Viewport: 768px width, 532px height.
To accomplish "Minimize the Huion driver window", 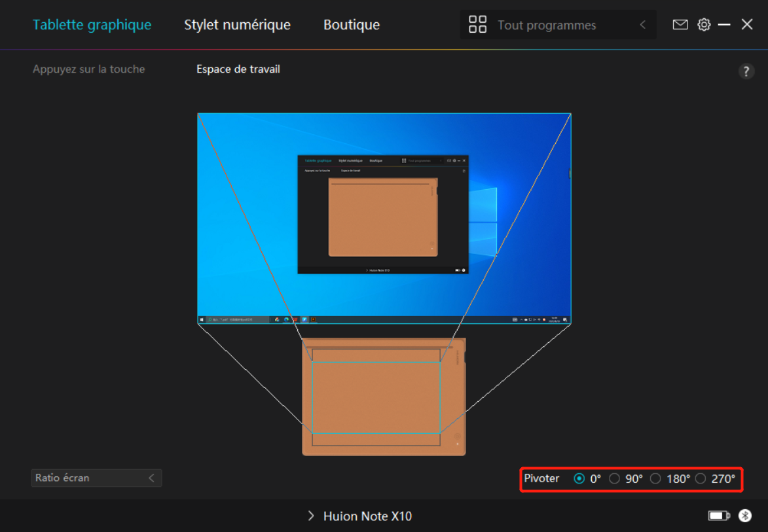I will [x=724, y=25].
